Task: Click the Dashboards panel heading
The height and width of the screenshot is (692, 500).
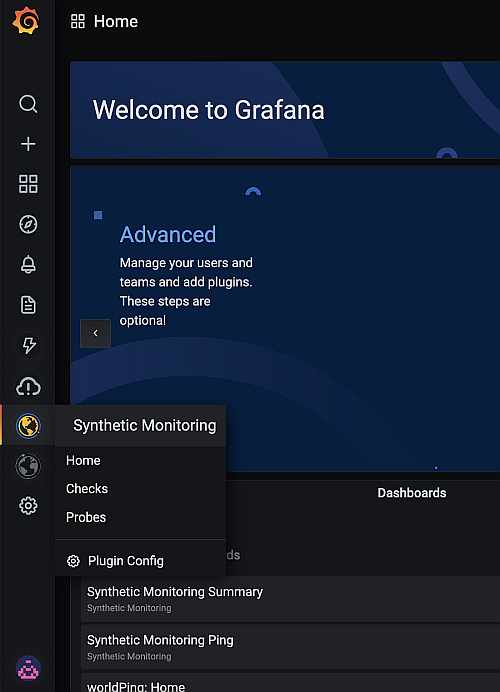Action: pos(412,493)
